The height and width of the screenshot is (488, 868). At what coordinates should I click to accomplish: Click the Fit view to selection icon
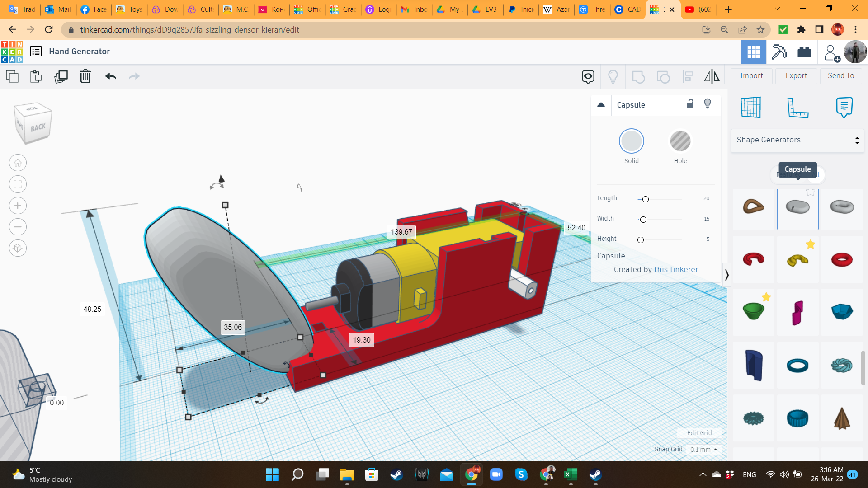(x=17, y=184)
